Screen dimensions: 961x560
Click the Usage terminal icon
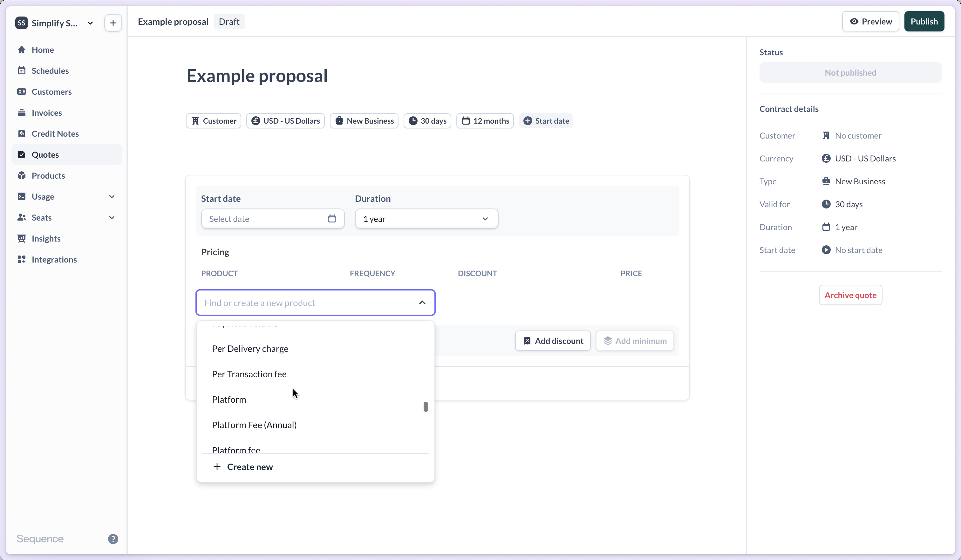(x=22, y=196)
